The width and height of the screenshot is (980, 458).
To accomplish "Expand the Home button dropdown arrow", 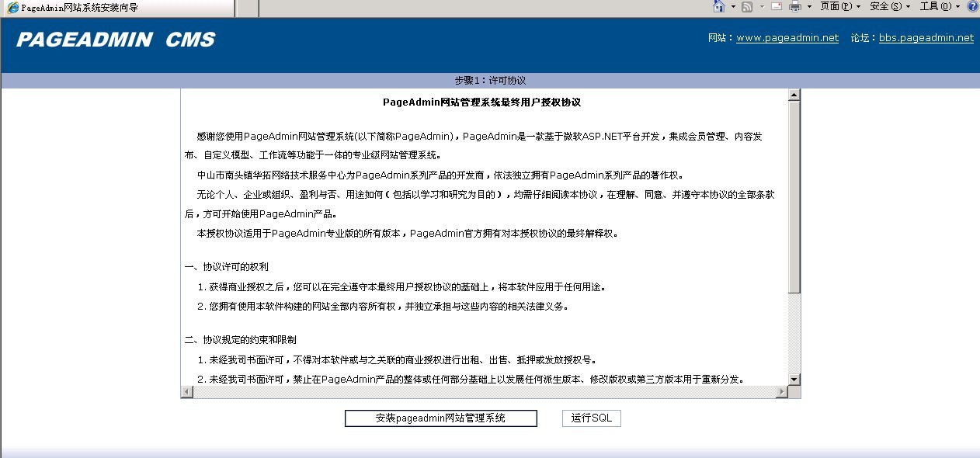I will point(733,6).
